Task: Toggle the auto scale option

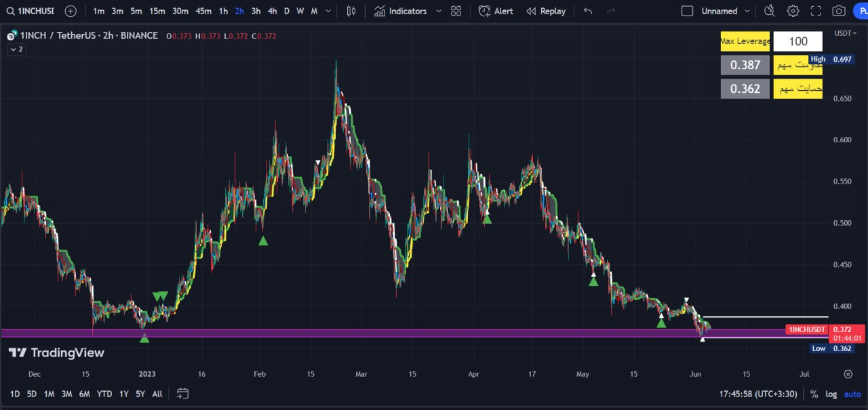Action: [852, 394]
